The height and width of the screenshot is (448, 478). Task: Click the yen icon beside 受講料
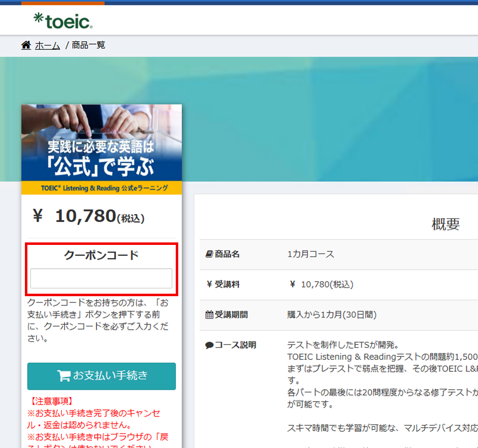coord(209,285)
